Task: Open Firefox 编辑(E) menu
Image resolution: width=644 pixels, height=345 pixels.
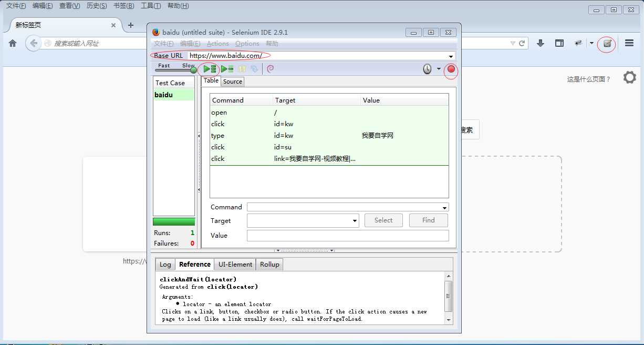Action: pyautogui.click(x=43, y=6)
